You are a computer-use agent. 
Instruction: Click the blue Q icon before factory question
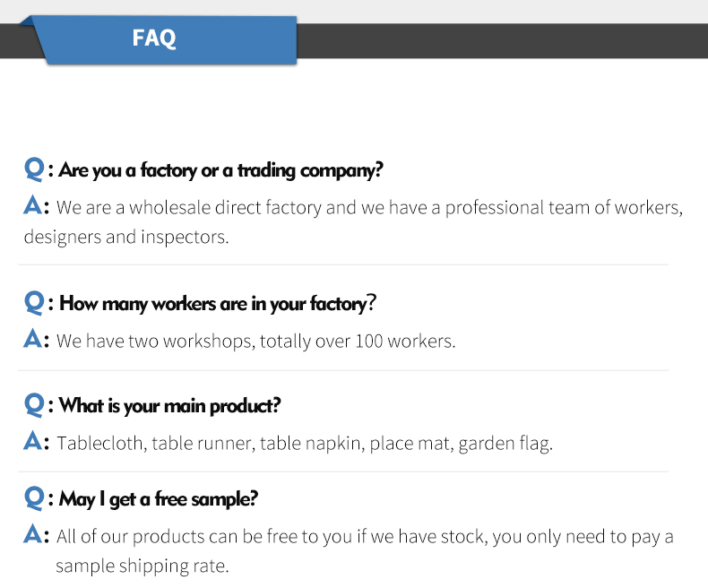[x=34, y=169]
